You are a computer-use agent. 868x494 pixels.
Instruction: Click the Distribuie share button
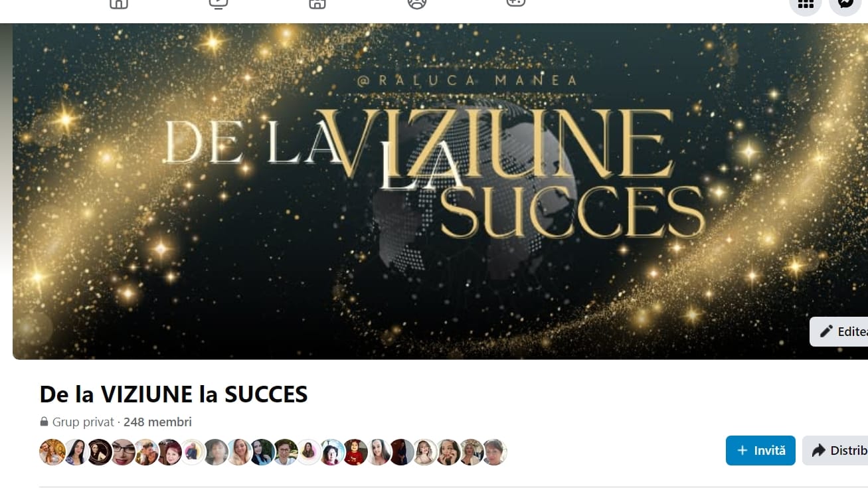point(835,450)
